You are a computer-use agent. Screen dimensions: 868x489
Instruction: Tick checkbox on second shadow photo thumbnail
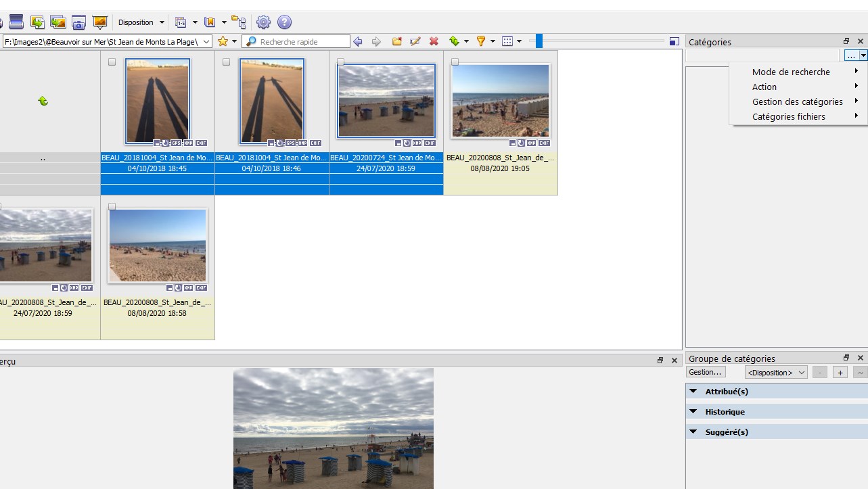(x=226, y=62)
